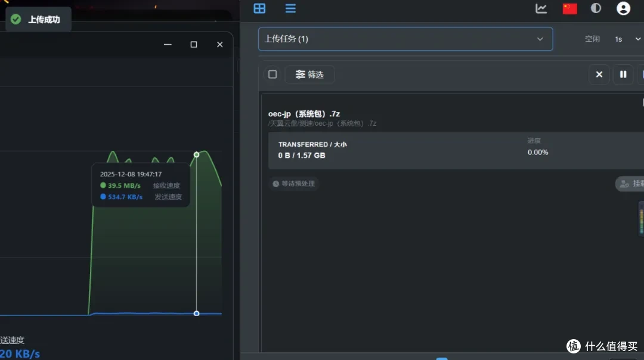Screen dimensions: 644x360
Task: Open the user account profile icon
Action: [x=623, y=8]
